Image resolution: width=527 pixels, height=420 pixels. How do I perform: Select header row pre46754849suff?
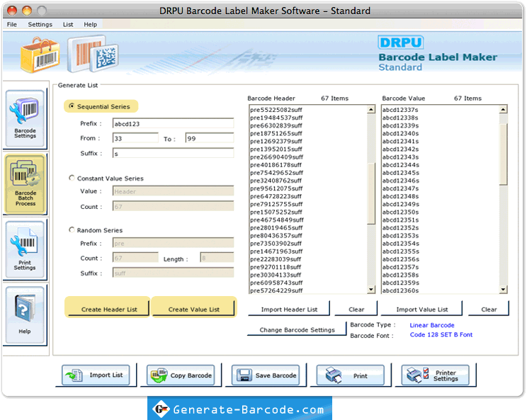tap(308, 220)
